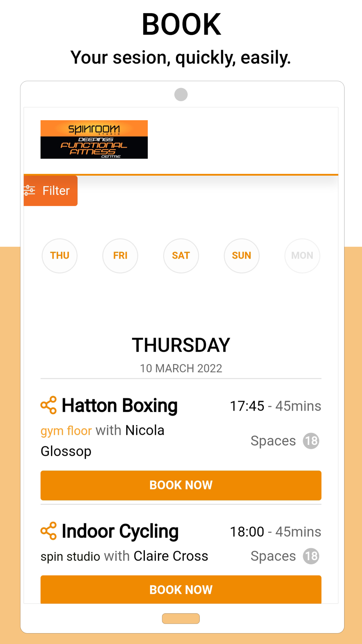362x644 pixels.
Task: Choose the MON day tab
Action: [302, 256]
